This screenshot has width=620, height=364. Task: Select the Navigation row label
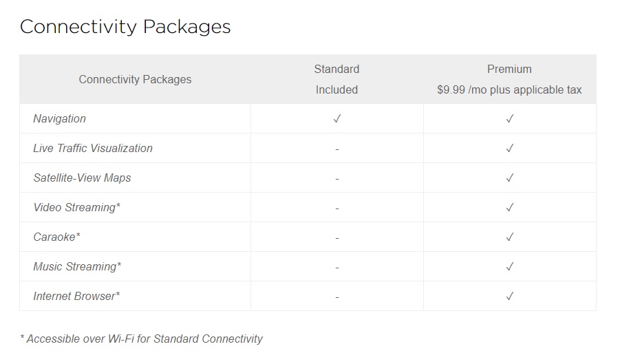59,118
